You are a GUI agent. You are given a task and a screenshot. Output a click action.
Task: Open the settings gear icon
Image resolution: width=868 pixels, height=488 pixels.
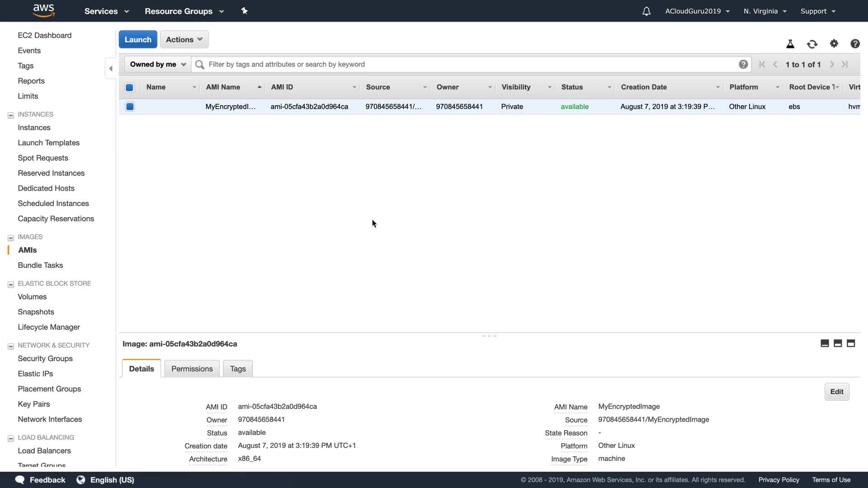[x=834, y=43]
